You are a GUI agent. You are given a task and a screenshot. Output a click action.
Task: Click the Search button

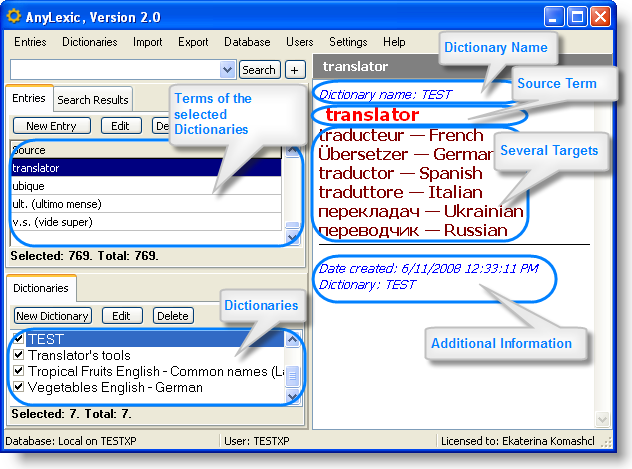click(x=259, y=70)
